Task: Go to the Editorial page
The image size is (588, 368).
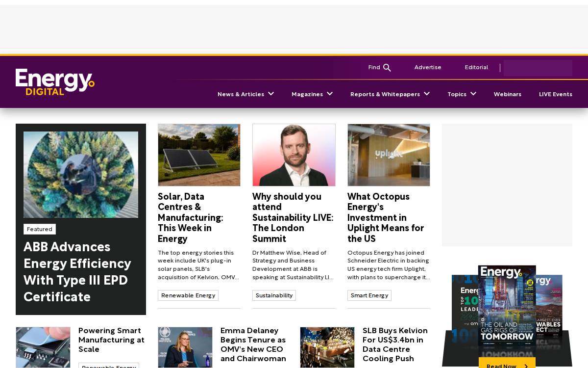Action: (476, 67)
